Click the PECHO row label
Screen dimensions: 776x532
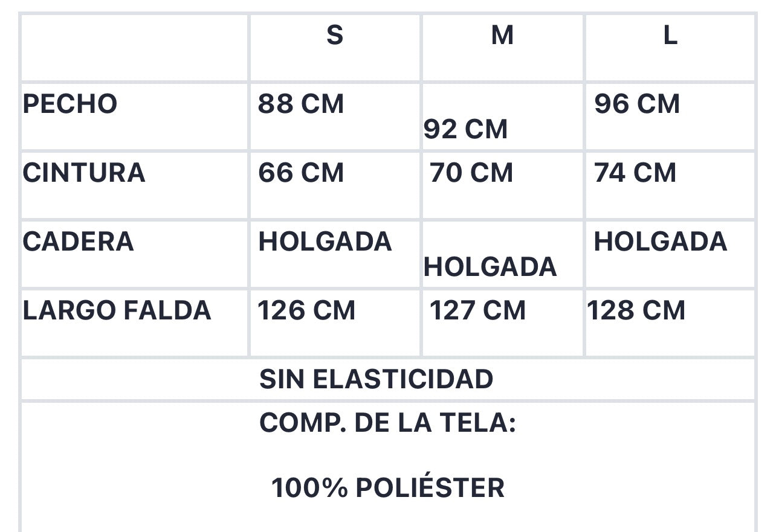(70, 104)
